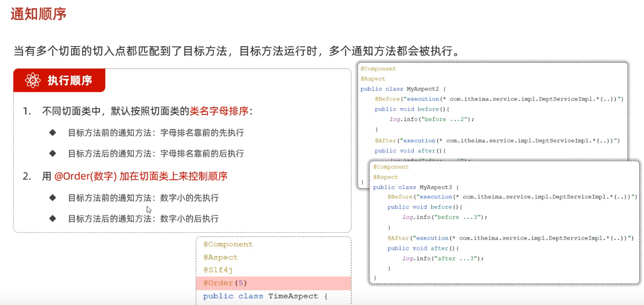Screen dimensions: 644x305
Task: Click log.info("after ...3") line
Action: pos(443,258)
